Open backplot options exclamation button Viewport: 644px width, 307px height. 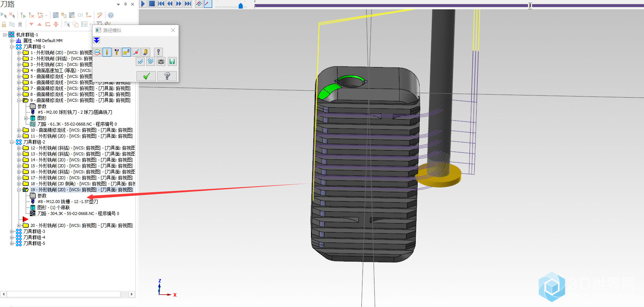tap(158, 52)
